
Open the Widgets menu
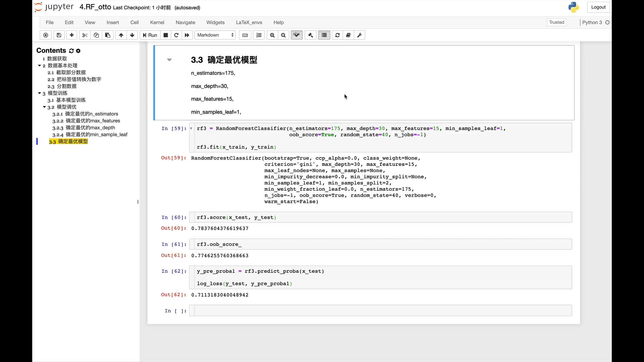216,22
